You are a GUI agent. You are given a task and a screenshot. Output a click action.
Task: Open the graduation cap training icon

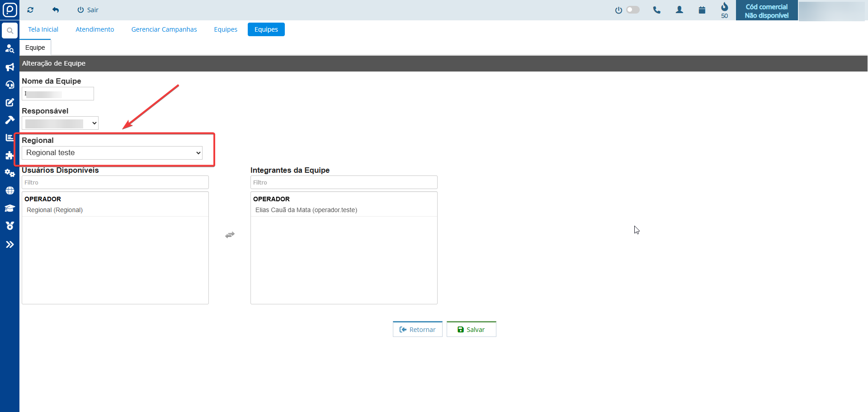[x=9, y=208]
